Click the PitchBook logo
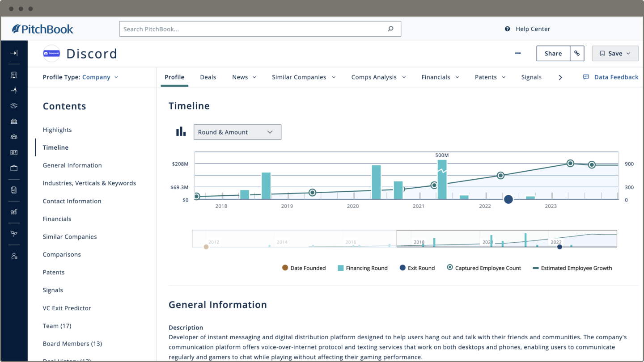 point(42,29)
